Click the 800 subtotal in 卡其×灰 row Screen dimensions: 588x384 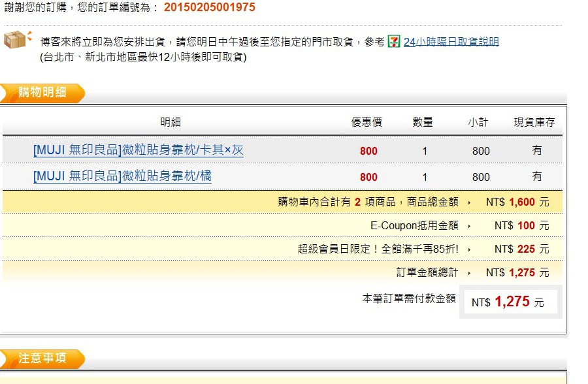481,151
